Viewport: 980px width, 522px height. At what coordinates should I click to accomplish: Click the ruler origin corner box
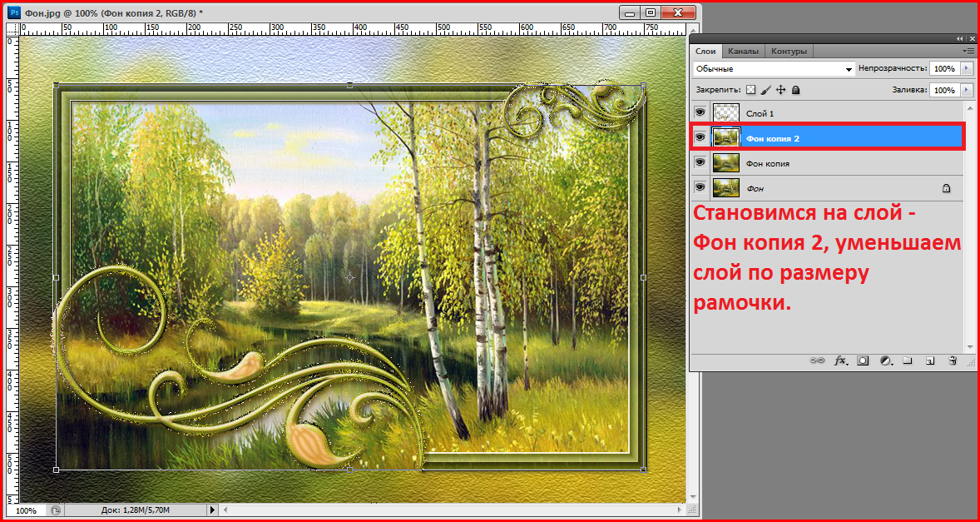coord(12,28)
